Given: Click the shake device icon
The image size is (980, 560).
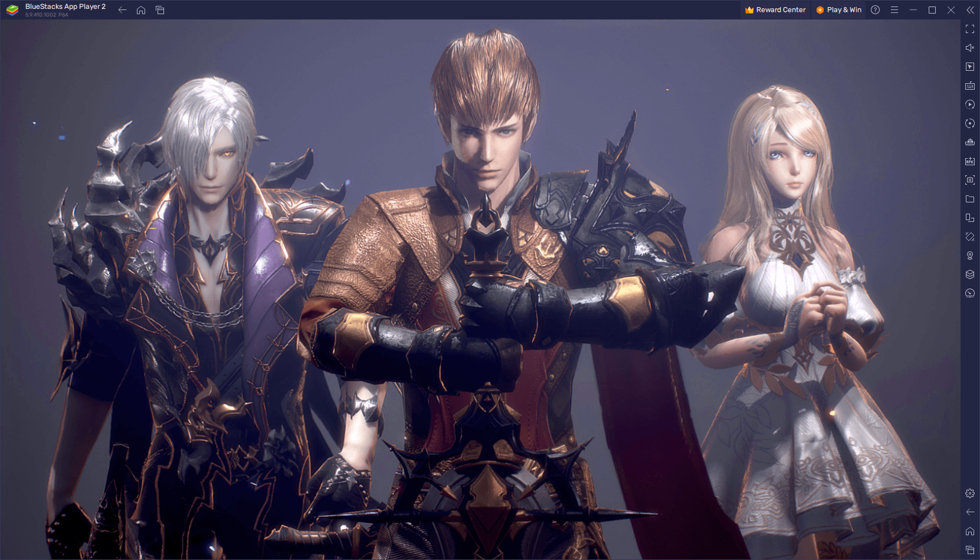Looking at the screenshot, I should pyautogui.click(x=970, y=237).
